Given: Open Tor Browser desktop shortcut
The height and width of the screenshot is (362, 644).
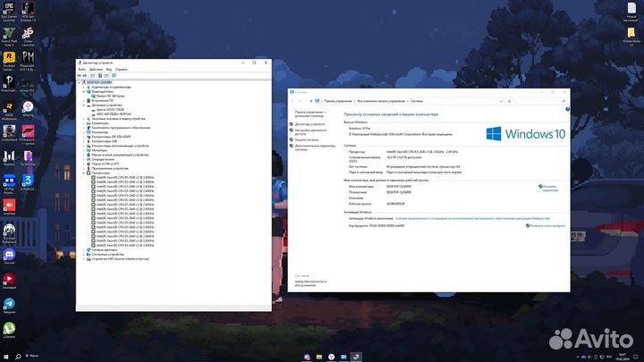Looking at the screenshot, I should tap(28, 159).
